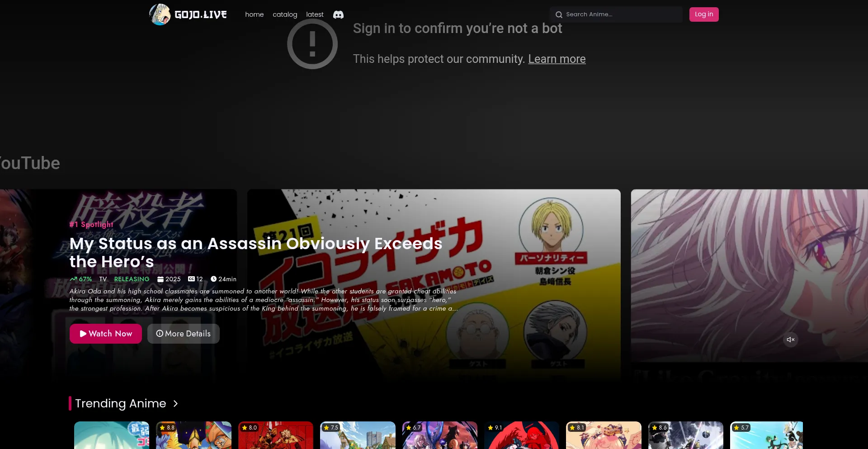
Task: Select the trending anime rated 9.1
Action: pos(521,436)
